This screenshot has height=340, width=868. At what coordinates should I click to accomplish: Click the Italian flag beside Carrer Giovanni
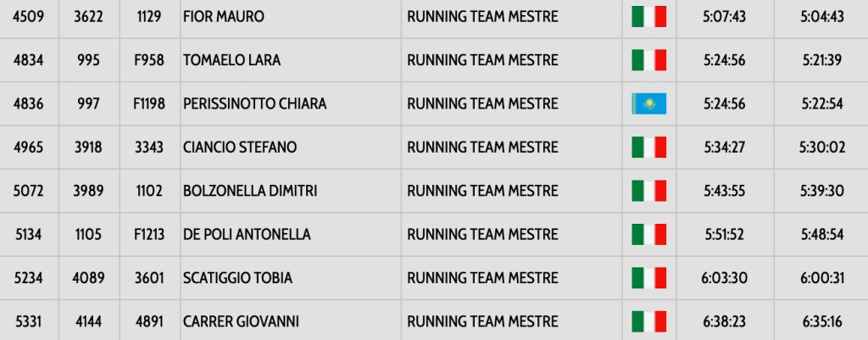pyautogui.click(x=648, y=322)
